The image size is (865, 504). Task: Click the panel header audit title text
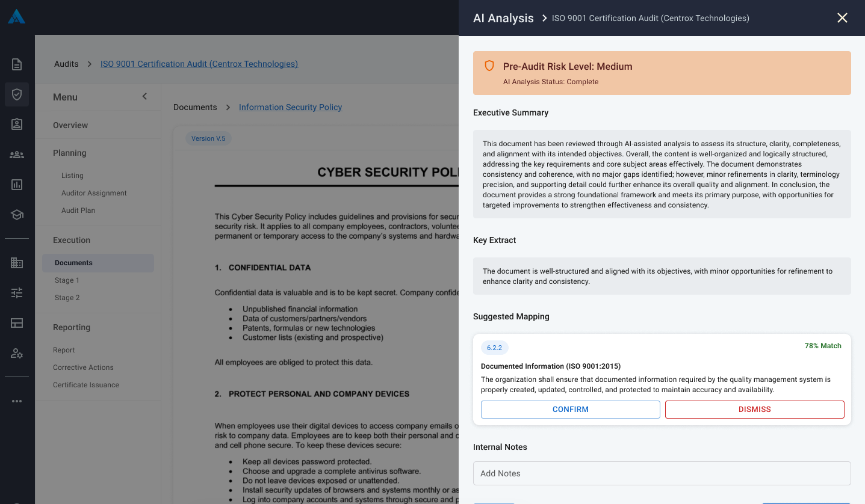[651, 18]
